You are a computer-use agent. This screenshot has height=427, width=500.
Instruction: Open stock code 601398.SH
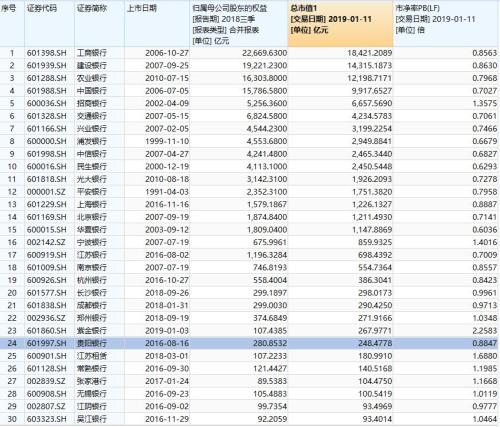(x=47, y=53)
